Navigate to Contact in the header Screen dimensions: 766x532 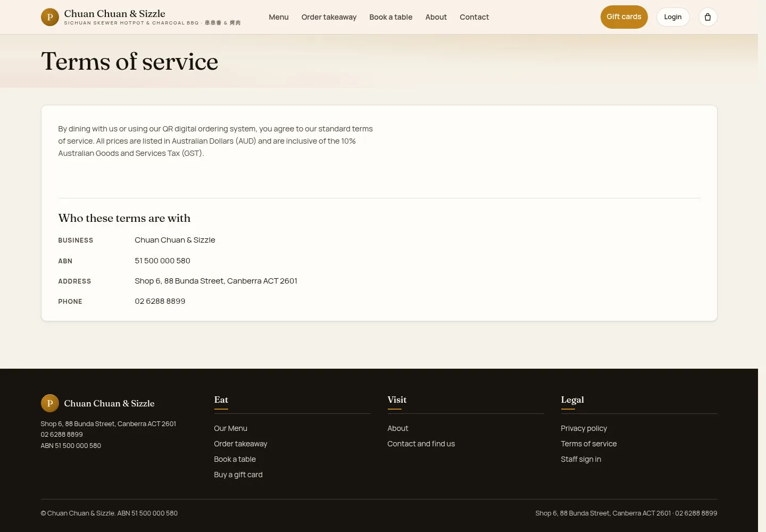pyautogui.click(x=474, y=17)
